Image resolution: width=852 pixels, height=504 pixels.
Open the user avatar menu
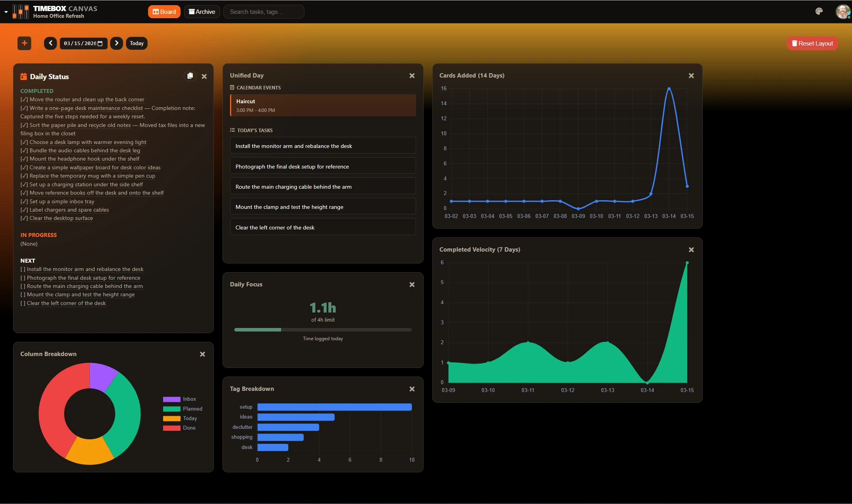coord(842,11)
